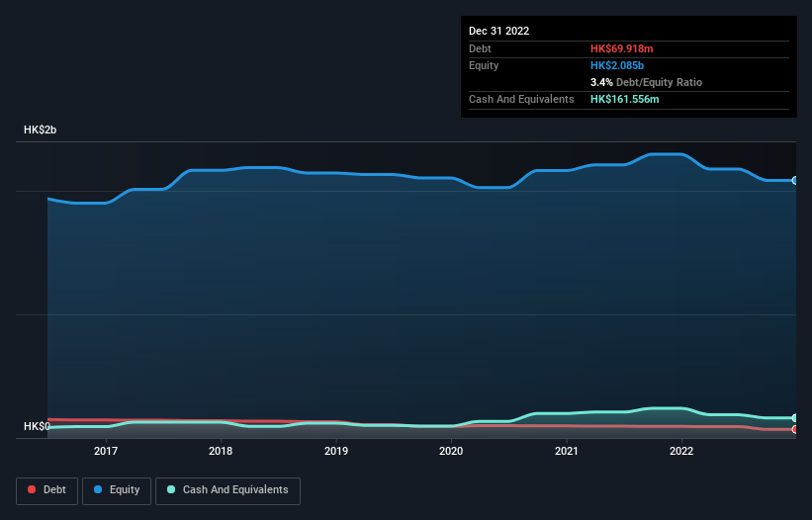Toggle the Debt series in the legend

(x=47, y=490)
